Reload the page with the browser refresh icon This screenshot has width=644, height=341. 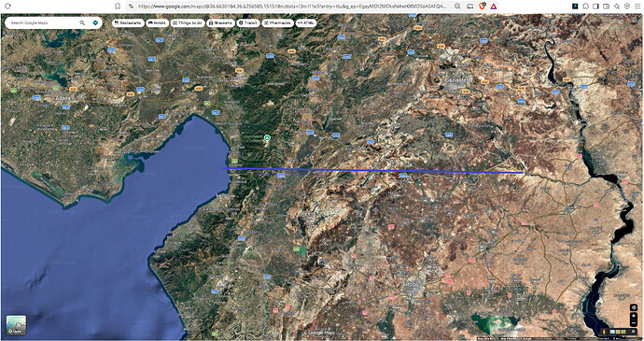(x=7, y=7)
